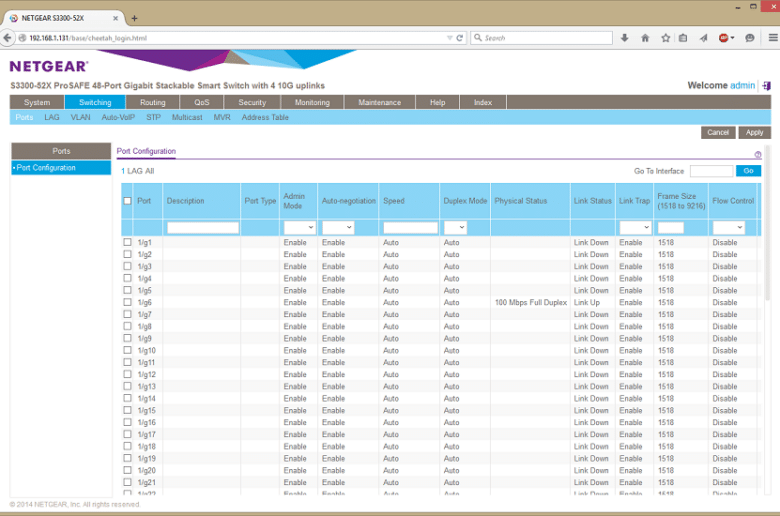Image resolution: width=780 pixels, height=516 pixels.
Task: Click the 100 Mbps Full Duplex status cell
Action: tap(531, 302)
